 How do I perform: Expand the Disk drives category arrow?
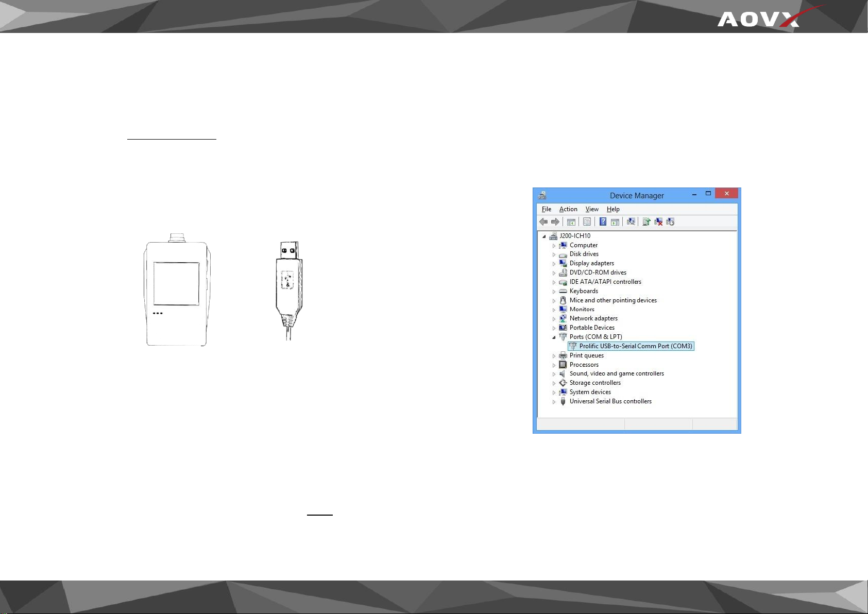(554, 254)
